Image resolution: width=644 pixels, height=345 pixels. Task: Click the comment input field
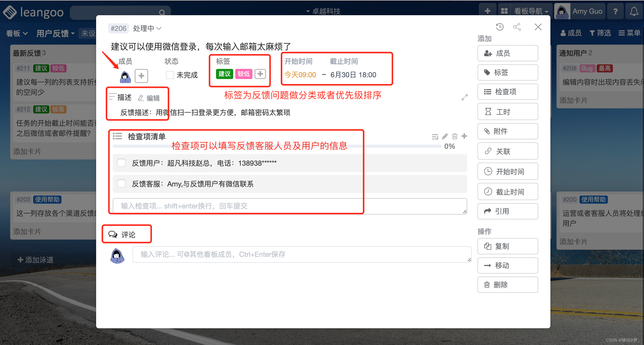[x=302, y=254]
